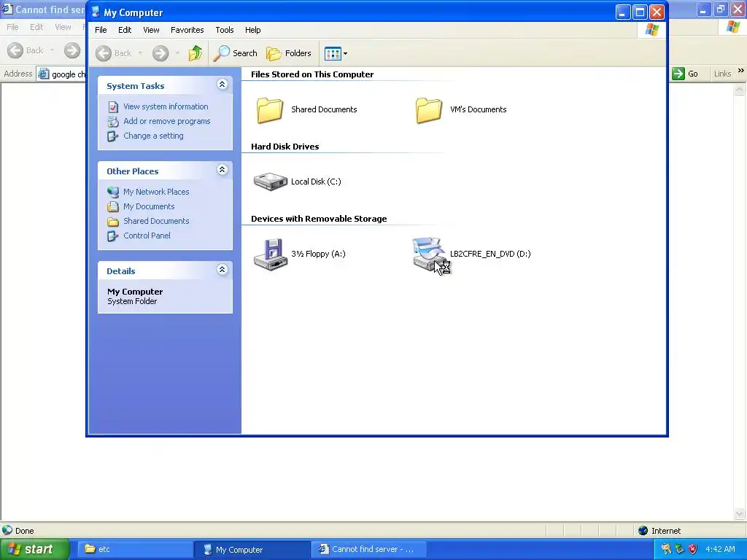
Task: Open the View menu in My Computer
Action: pos(151,30)
